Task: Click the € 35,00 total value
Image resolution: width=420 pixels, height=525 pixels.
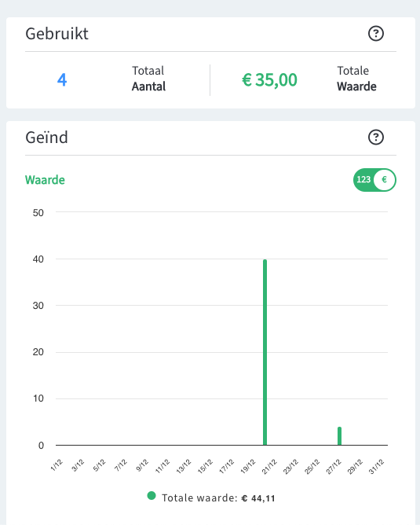Action: pos(269,80)
